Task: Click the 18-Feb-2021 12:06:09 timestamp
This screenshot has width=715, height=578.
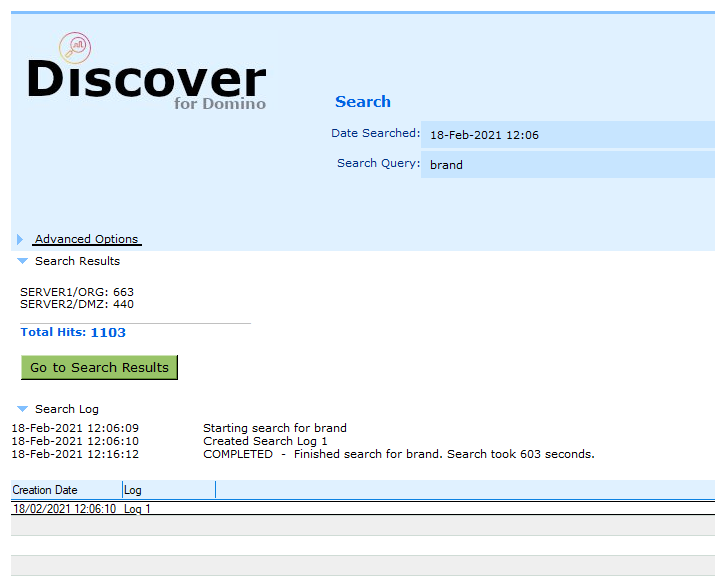Action: 75,428
